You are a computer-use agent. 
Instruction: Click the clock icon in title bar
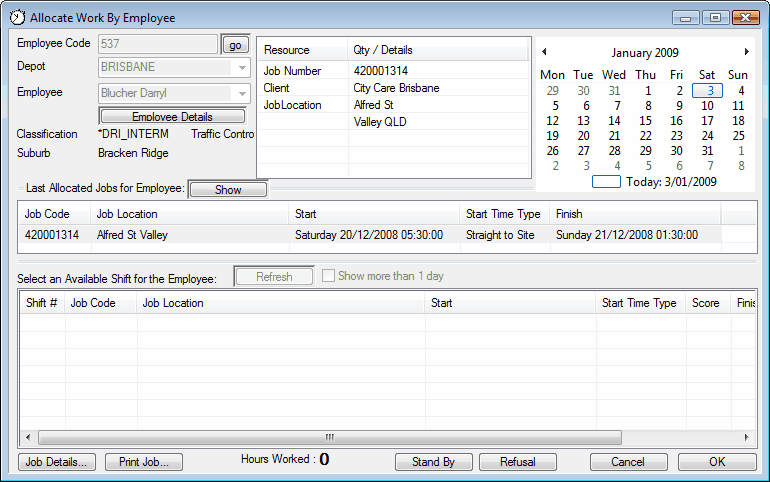click(17, 17)
